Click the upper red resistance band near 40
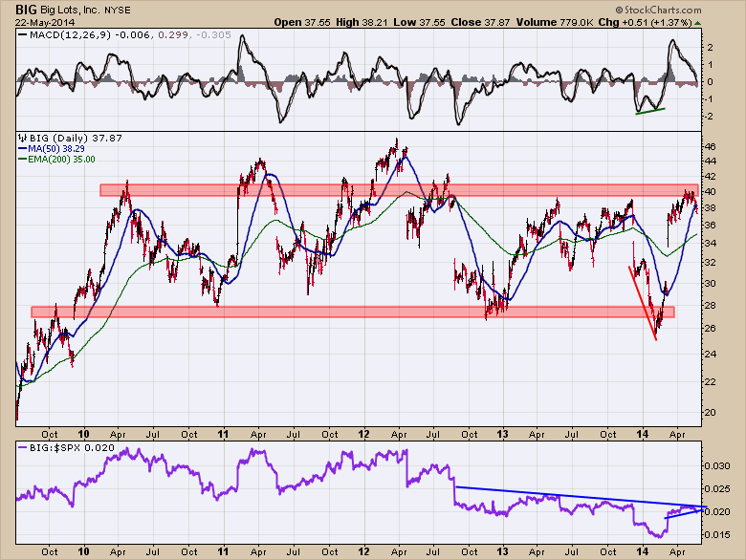Image resolution: width=746 pixels, height=560 pixels. click(399, 190)
